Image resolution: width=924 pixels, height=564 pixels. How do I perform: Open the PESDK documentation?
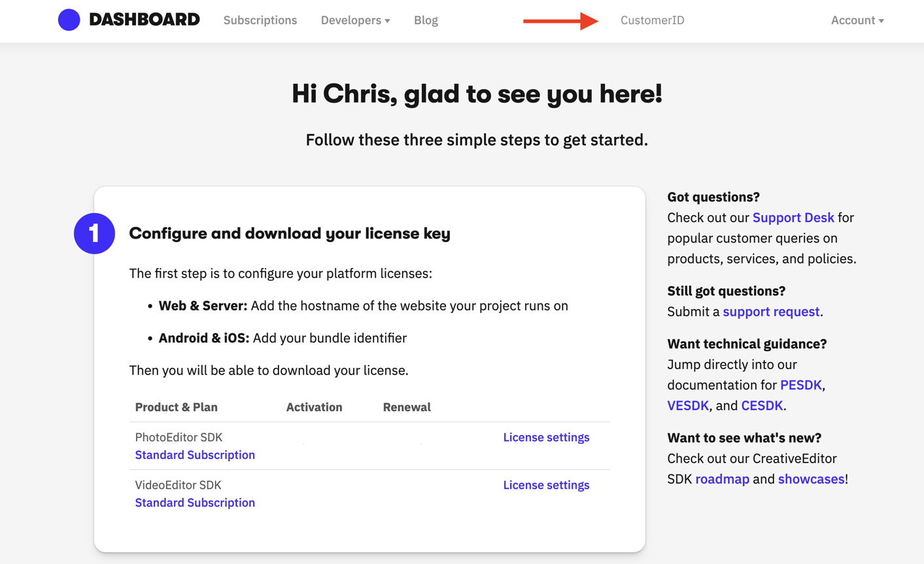(x=801, y=385)
